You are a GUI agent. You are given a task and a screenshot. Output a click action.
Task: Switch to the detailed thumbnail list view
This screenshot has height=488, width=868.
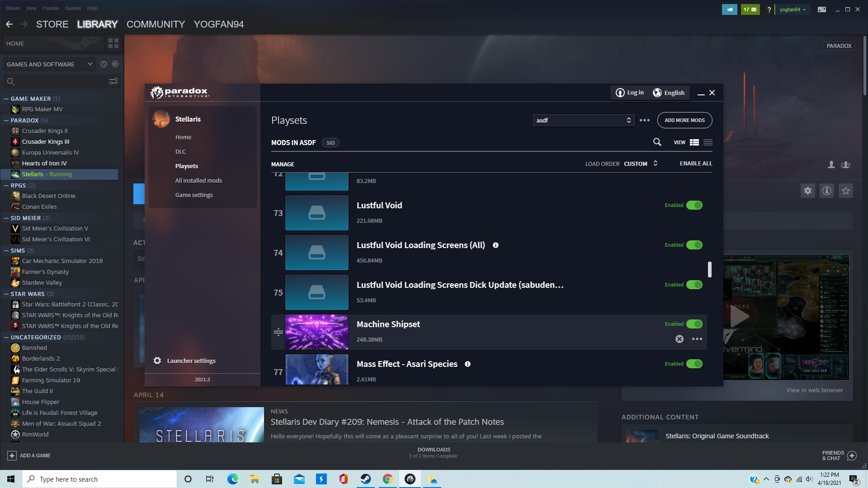tap(694, 142)
